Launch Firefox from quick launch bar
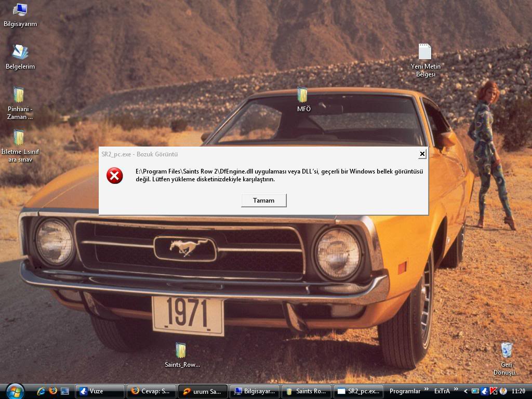Viewport: 532px width, 399px height. [x=52, y=391]
